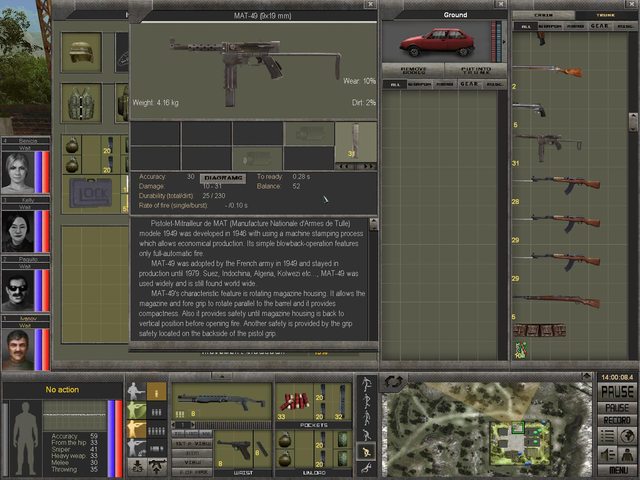The height and width of the screenshot is (480, 640).
Task: Set movement to crouched run posture
Action: click(366, 435)
